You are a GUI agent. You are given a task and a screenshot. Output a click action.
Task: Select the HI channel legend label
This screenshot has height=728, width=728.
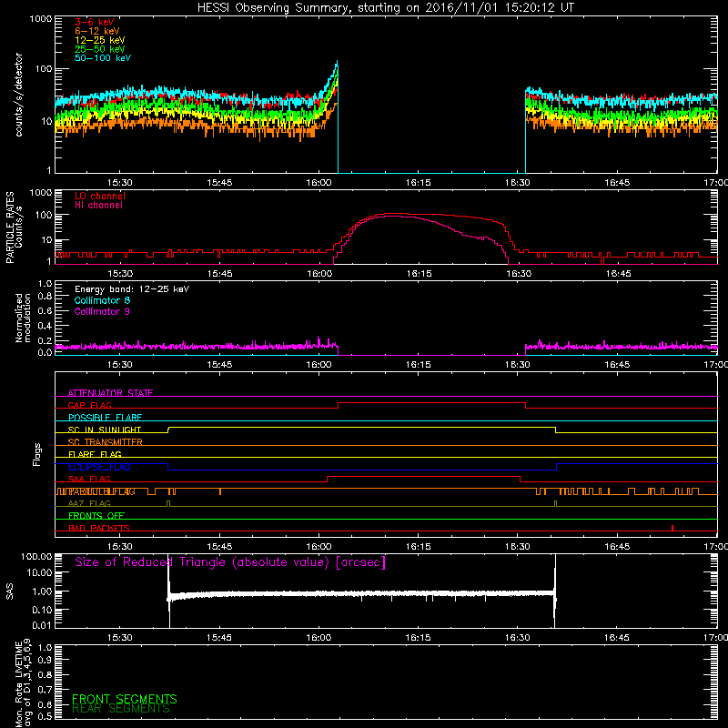98,206
